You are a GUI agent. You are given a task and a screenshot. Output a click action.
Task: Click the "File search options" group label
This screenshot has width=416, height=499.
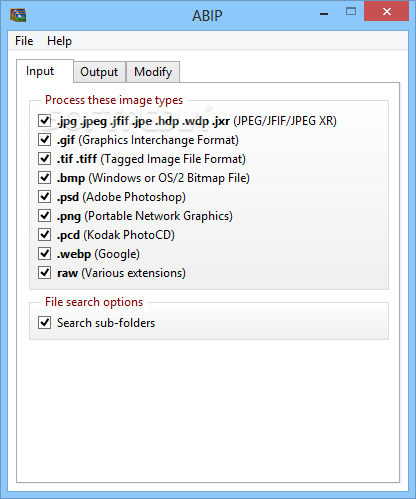point(94,302)
